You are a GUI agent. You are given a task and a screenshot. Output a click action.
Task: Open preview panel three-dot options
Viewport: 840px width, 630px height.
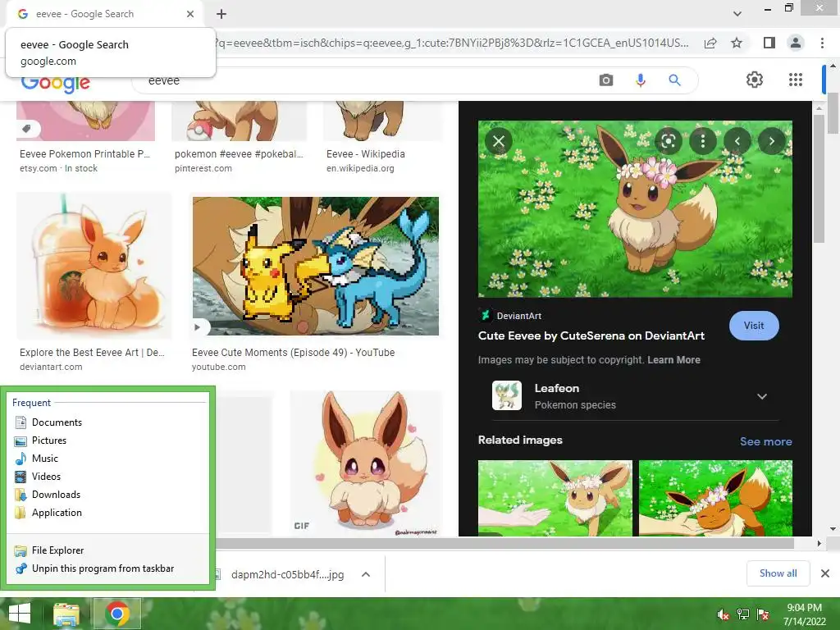coord(703,141)
